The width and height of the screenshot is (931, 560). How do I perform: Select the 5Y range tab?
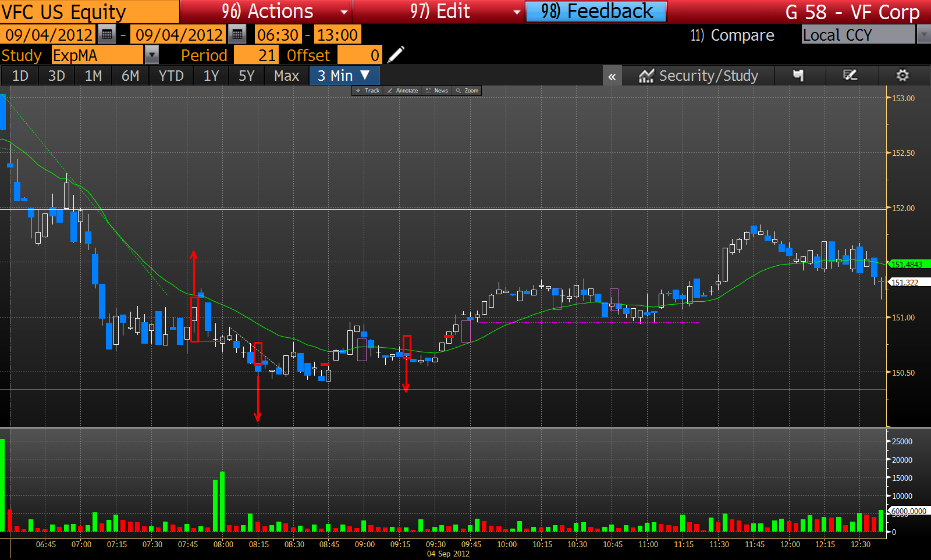(247, 76)
